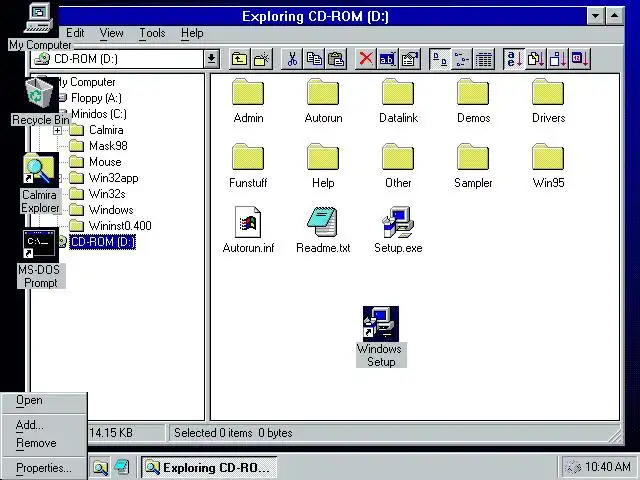640x480 pixels.
Task: Click the Selected 0 items status text
Action: pos(233,433)
